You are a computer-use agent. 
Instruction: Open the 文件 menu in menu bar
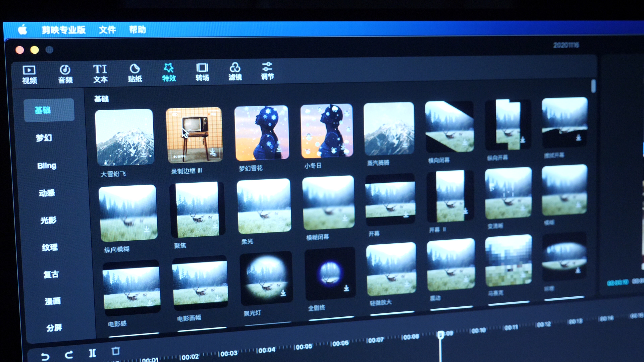click(107, 30)
